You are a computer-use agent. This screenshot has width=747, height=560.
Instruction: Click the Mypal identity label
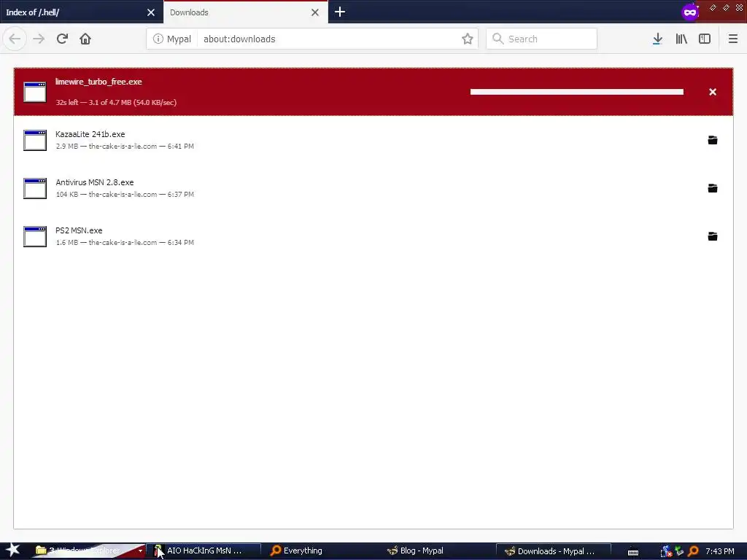click(x=179, y=39)
